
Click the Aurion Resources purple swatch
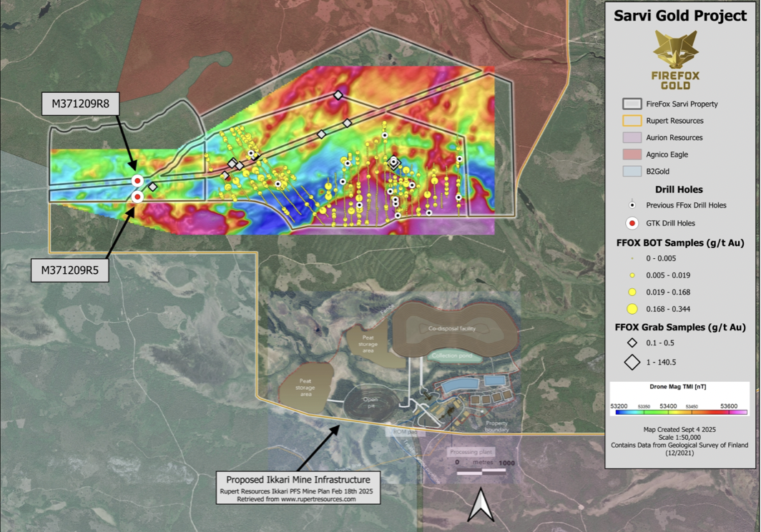[632, 137]
